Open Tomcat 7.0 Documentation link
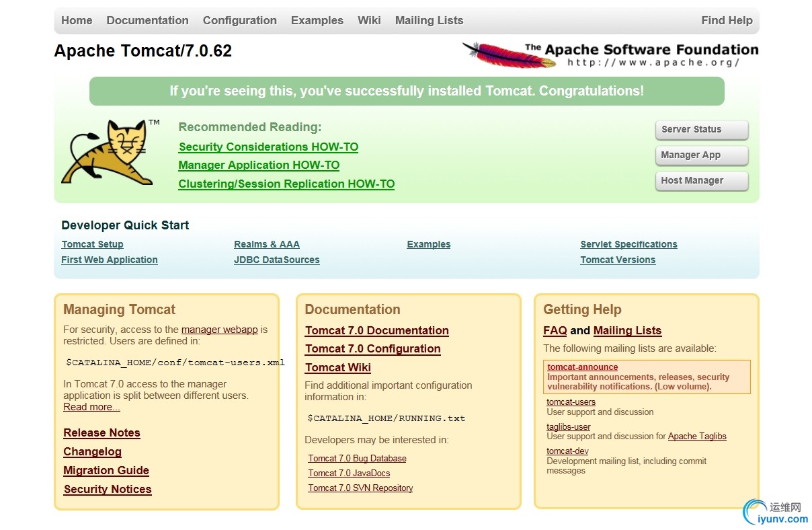812x530 pixels. [377, 330]
